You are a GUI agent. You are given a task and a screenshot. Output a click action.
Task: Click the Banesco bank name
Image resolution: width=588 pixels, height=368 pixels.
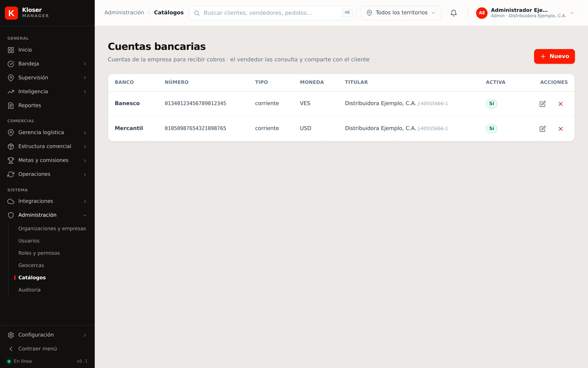pyautogui.click(x=127, y=103)
